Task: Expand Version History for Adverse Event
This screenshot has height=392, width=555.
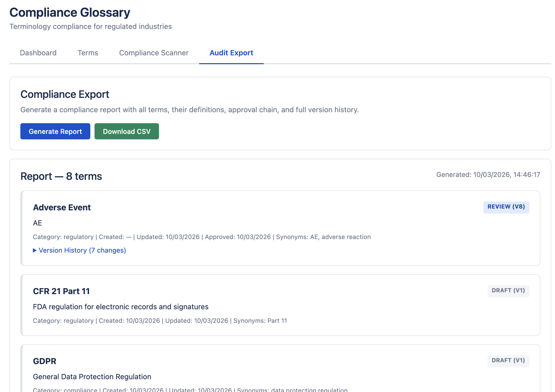Action: pos(82,250)
